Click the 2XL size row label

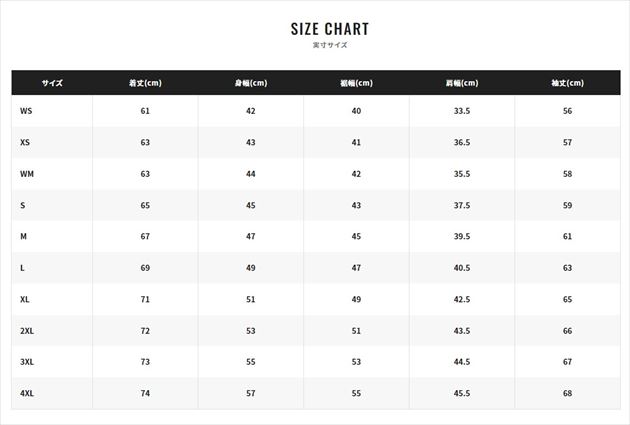tap(27, 331)
